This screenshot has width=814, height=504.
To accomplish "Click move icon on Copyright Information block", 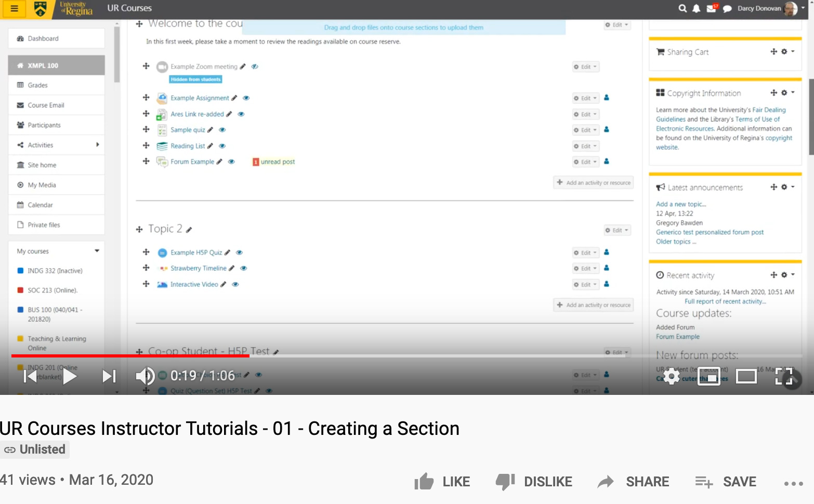I will [774, 92].
